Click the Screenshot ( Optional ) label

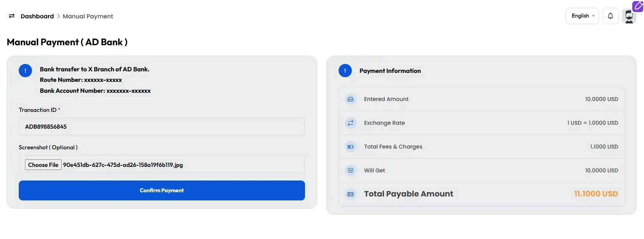pyautogui.click(x=48, y=147)
